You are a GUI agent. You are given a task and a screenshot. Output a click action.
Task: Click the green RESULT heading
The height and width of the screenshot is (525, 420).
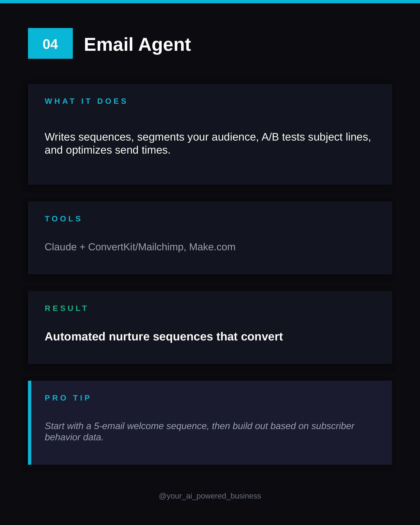[x=66, y=308]
